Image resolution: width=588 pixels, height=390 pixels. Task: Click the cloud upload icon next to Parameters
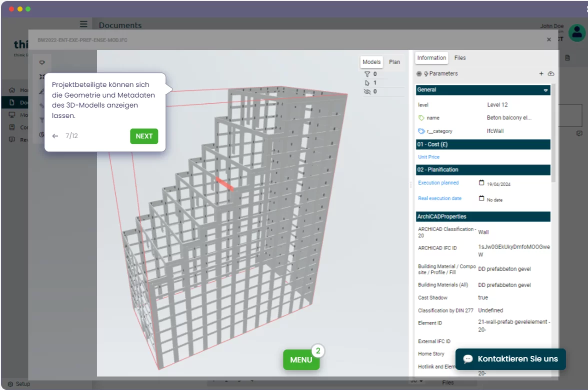pos(551,73)
